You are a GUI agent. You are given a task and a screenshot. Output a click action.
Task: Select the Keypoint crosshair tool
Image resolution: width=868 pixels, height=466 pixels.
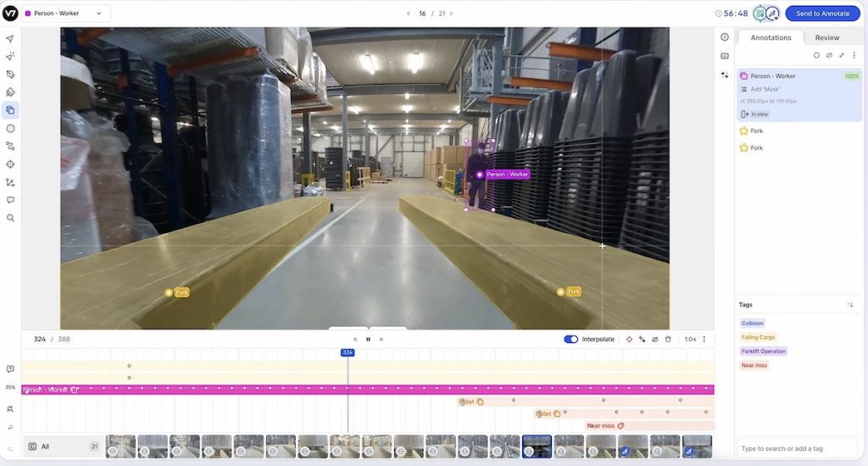click(x=10, y=164)
